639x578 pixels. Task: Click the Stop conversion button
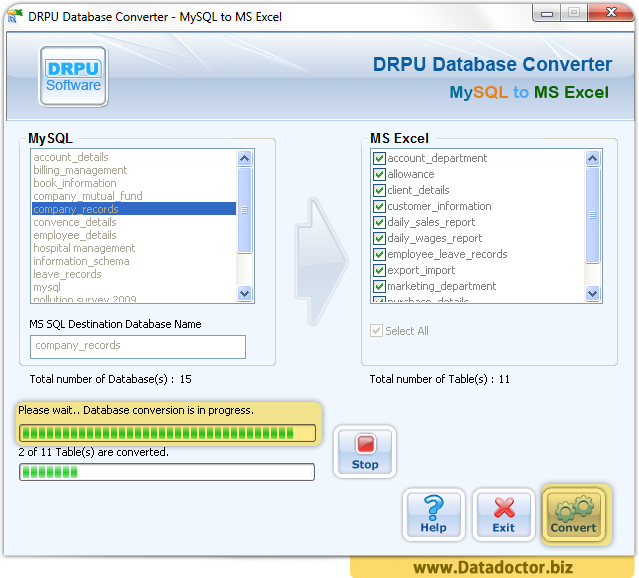[365, 452]
